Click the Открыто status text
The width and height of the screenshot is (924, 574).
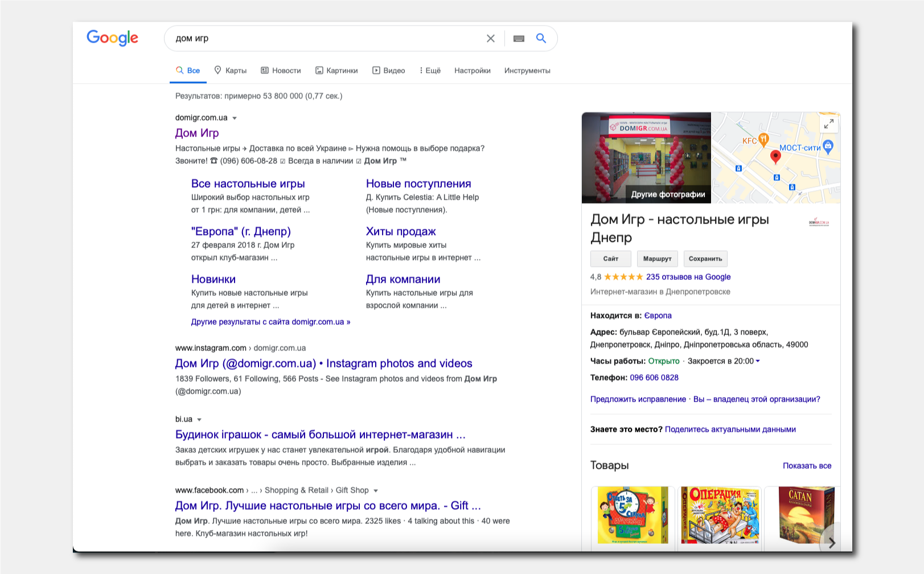coord(664,361)
